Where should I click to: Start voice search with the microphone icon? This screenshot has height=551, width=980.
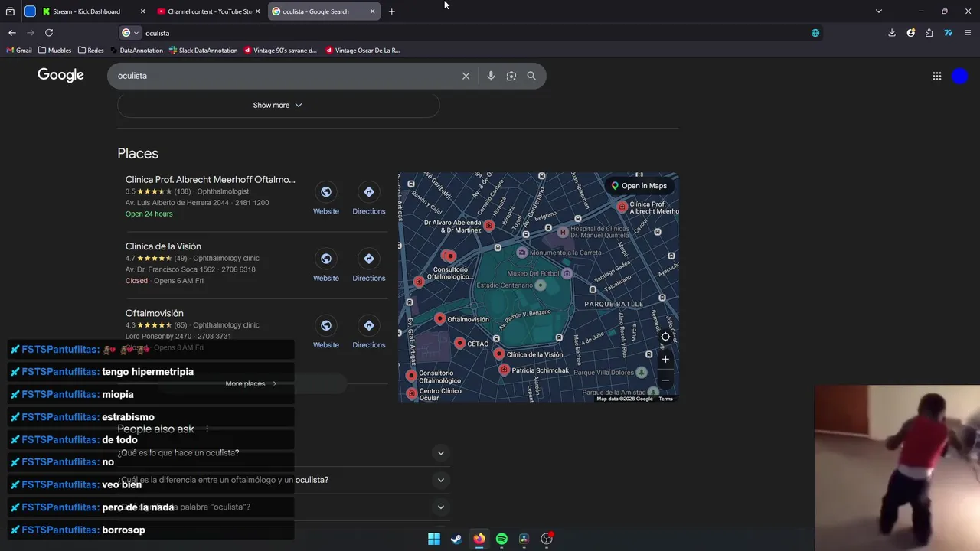[x=491, y=76]
